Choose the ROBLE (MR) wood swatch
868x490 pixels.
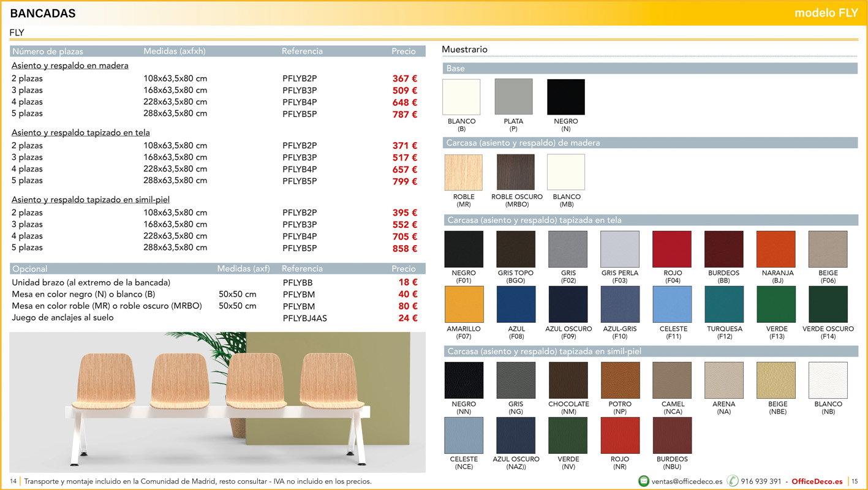[x=464, y=173]
